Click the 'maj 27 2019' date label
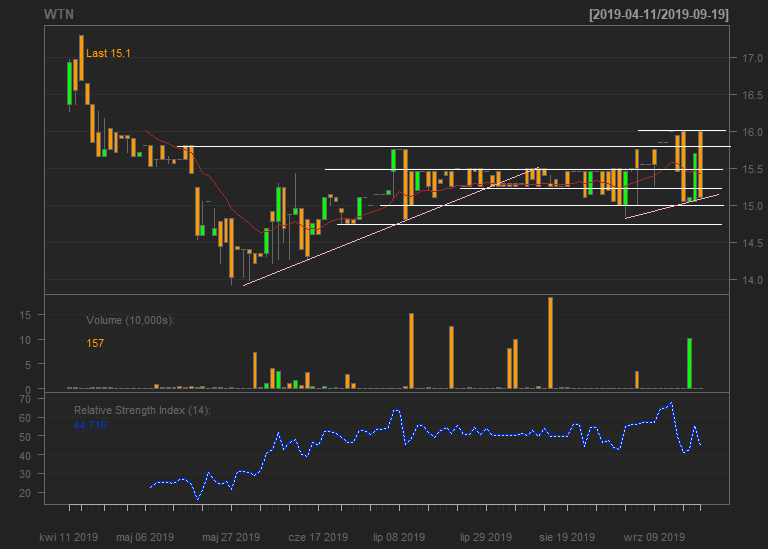Image resolution: width=768 pixels, height=549 pixels. click(231, 537)
